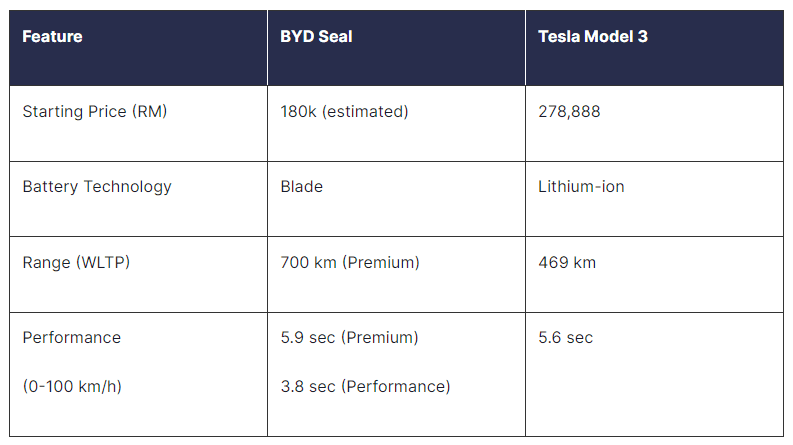793x445 pixels.
Task: Click the word Price in first row
Action: point(107,111)
